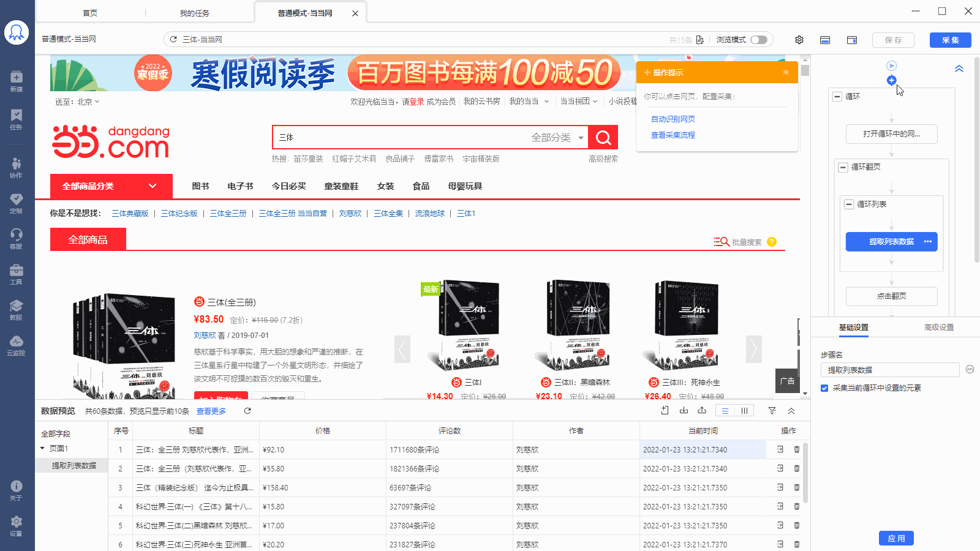
Task: Open the filter icon in data preview toolbar
Action: (x=772, y=411)
